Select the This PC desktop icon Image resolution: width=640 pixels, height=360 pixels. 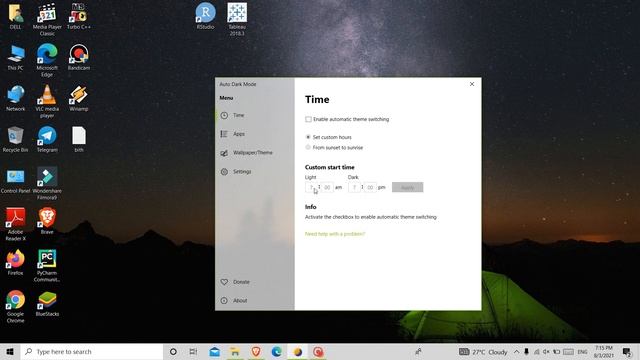pyautogui.click(x=16, y=58)
